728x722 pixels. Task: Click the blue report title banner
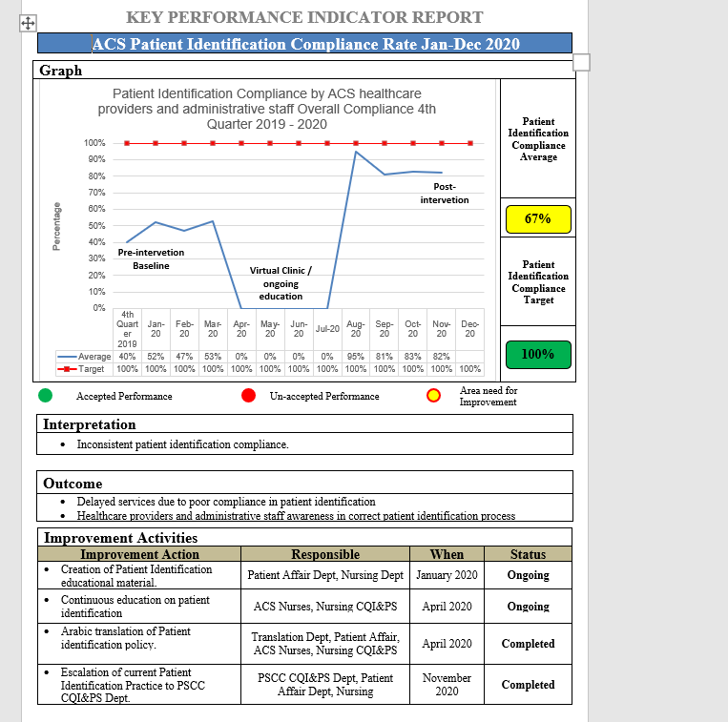(304, 43)
